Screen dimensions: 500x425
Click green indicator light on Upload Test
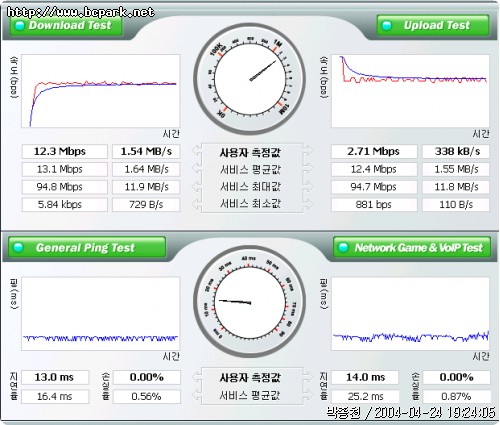387,25
